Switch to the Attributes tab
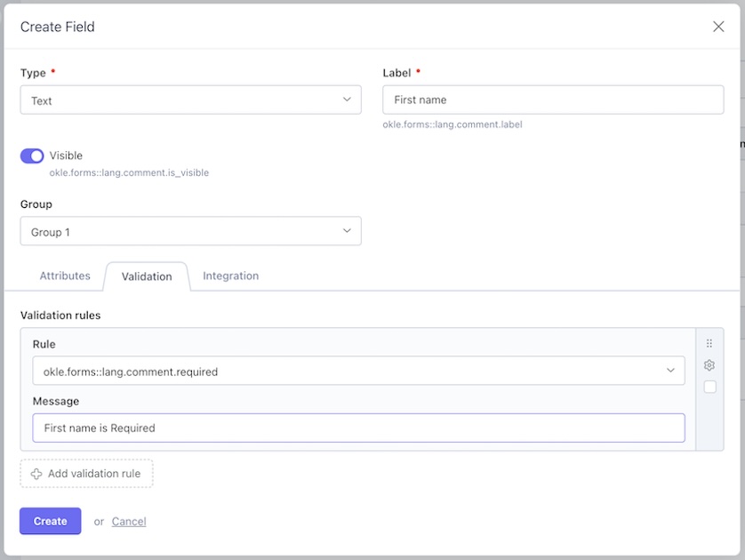Viewport: 745px width, 560px height. coord(65,276)
